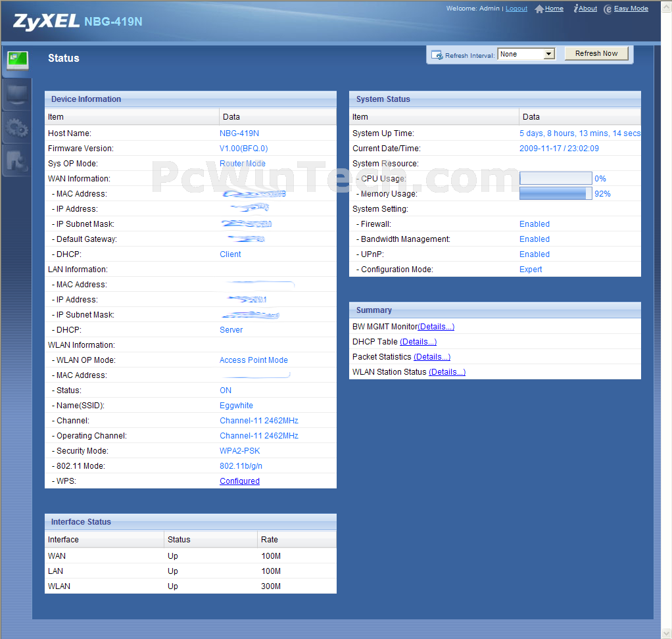The image size is (672, 639).
Task: Open the Refresh Interval dropdown
Action: 526,54
